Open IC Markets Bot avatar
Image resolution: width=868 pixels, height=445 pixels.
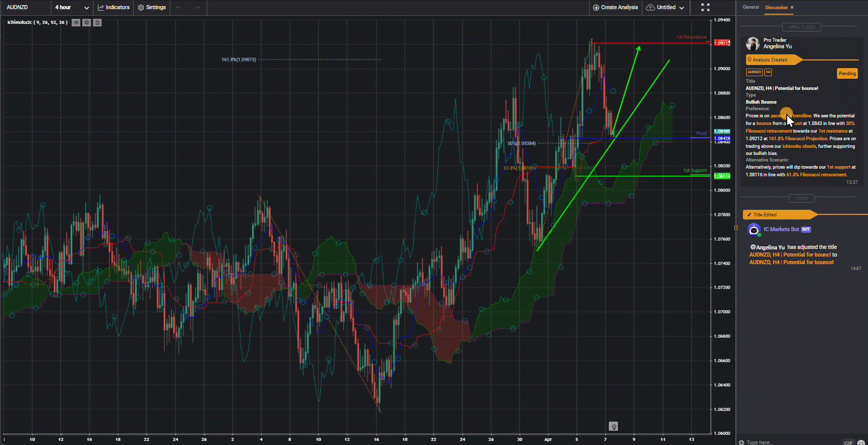pyautogui.click(x=754, y=230)
